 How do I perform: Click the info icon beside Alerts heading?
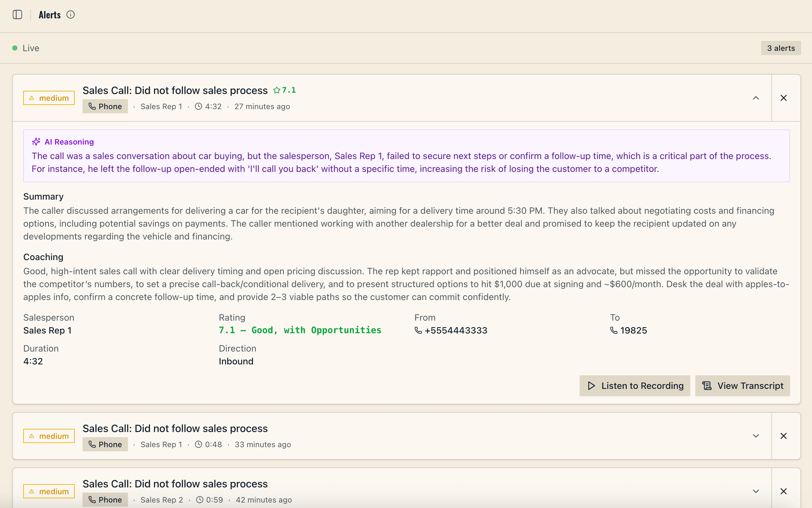(71, 14)
